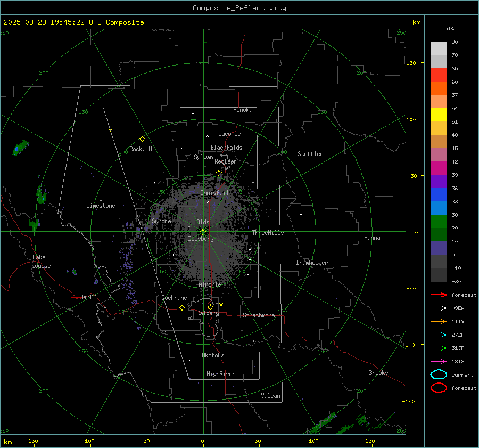Click the purple swatch below 39 dBZ

[x=439, y=182]
